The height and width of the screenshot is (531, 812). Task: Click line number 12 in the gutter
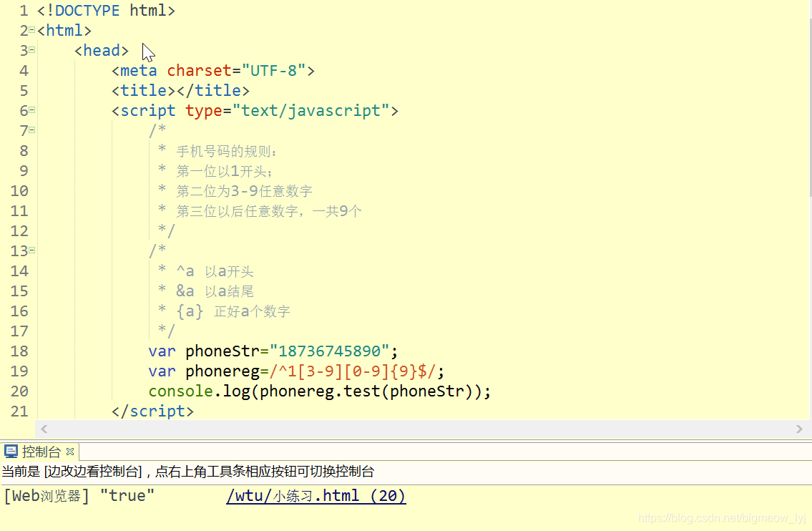click(x=19, y=231)
